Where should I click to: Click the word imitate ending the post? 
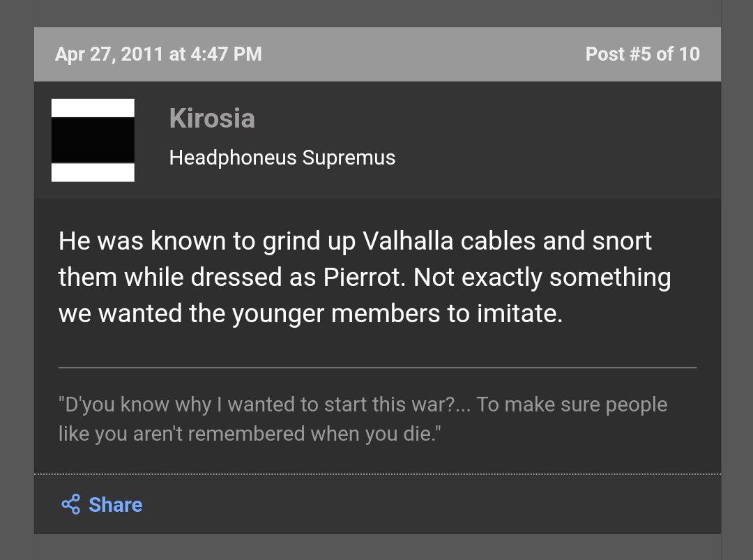[x=518, y=313]
